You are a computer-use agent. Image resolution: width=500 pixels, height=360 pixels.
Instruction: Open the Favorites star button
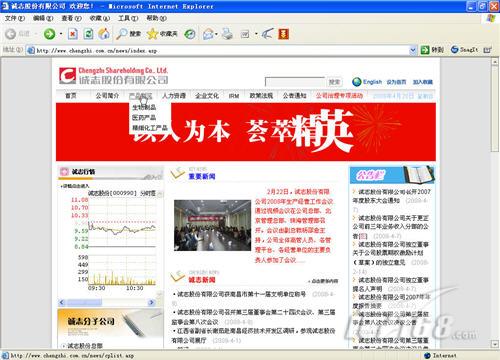coord(162,34)
